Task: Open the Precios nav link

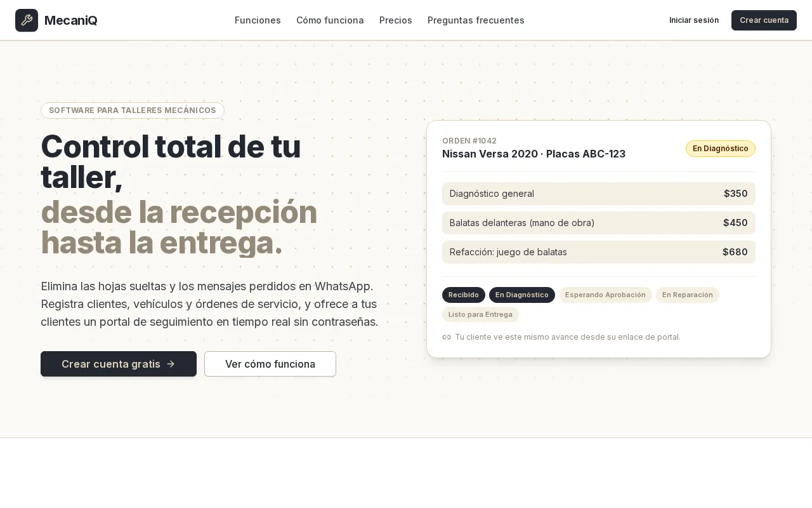Action: pos(396,20)
